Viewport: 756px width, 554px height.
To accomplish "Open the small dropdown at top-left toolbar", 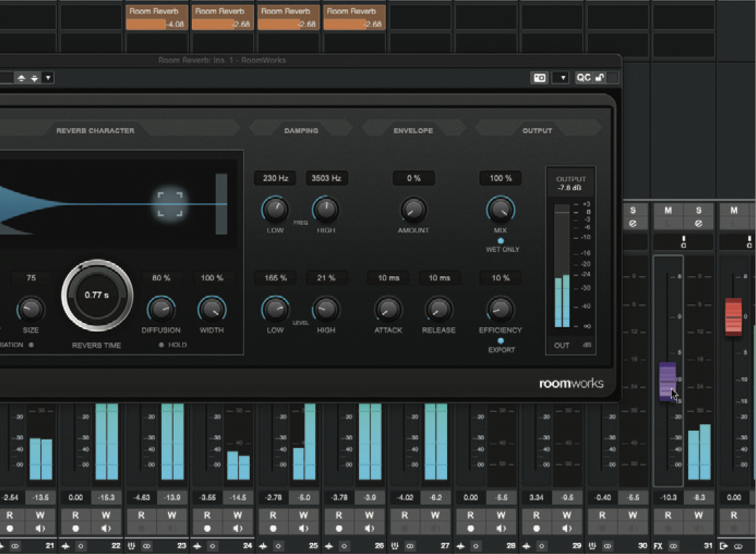I will point(48,77).
